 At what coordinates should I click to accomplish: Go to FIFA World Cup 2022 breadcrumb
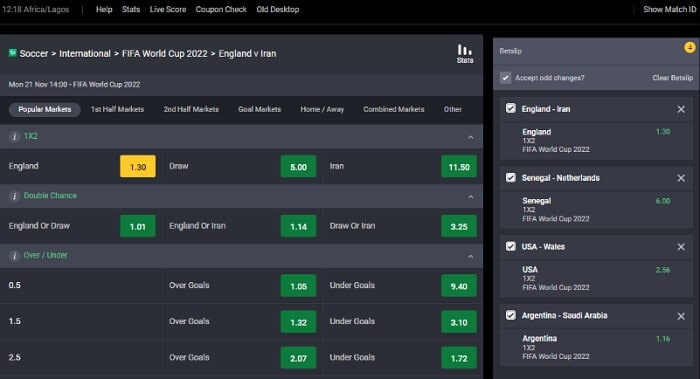coord(165,54)
